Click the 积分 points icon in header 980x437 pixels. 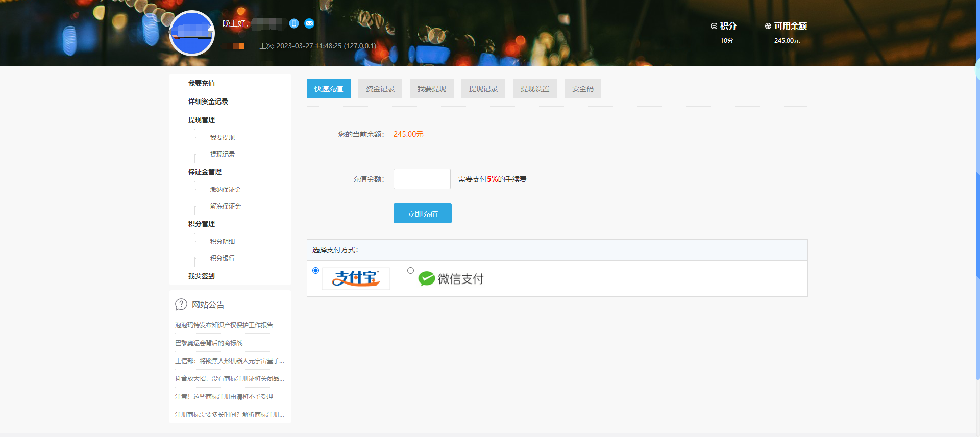[714, 26]
